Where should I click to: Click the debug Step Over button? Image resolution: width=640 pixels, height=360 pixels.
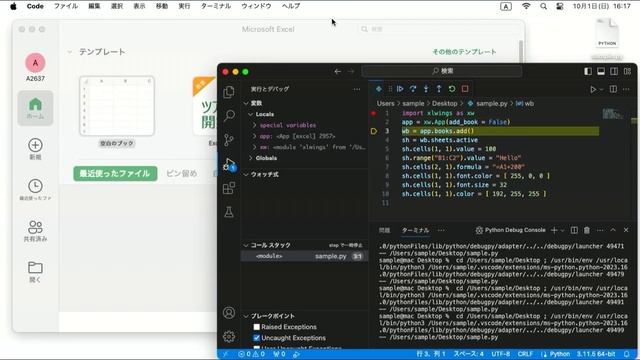(413, 89)
